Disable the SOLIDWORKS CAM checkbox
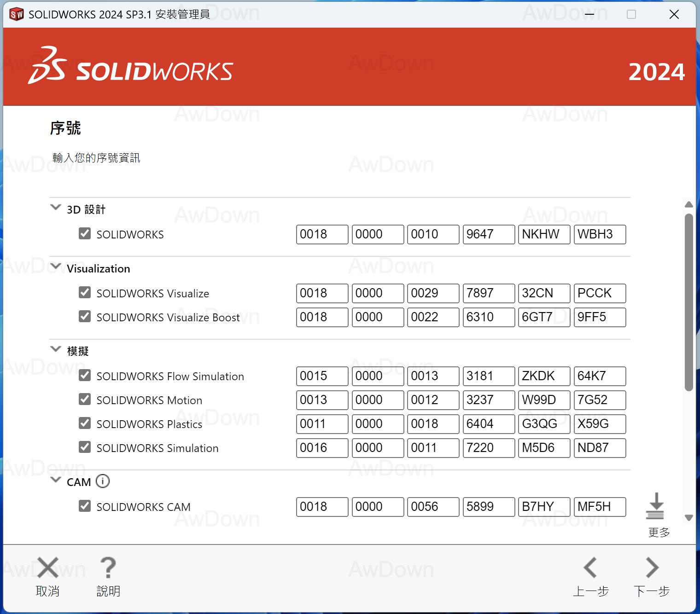 pos(85,506)
